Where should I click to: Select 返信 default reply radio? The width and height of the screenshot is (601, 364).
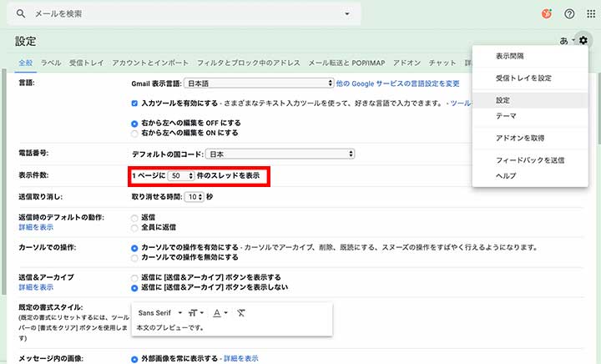point(134,218)
